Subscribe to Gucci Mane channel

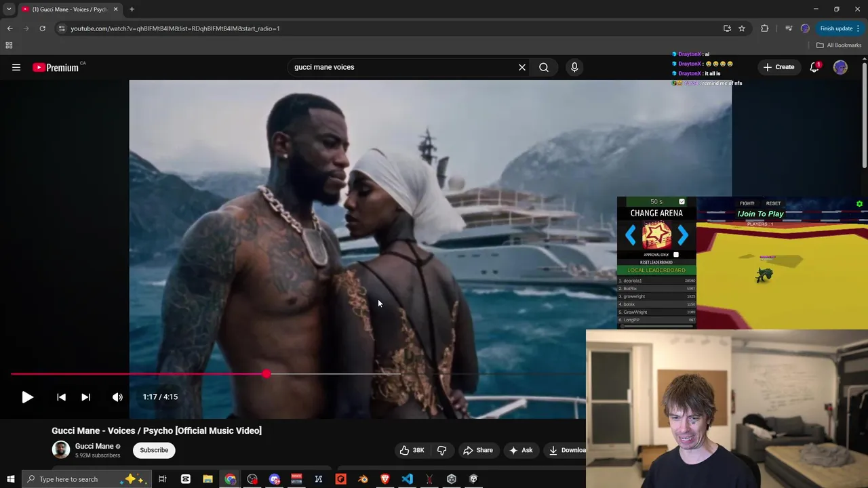pos(154,450)
